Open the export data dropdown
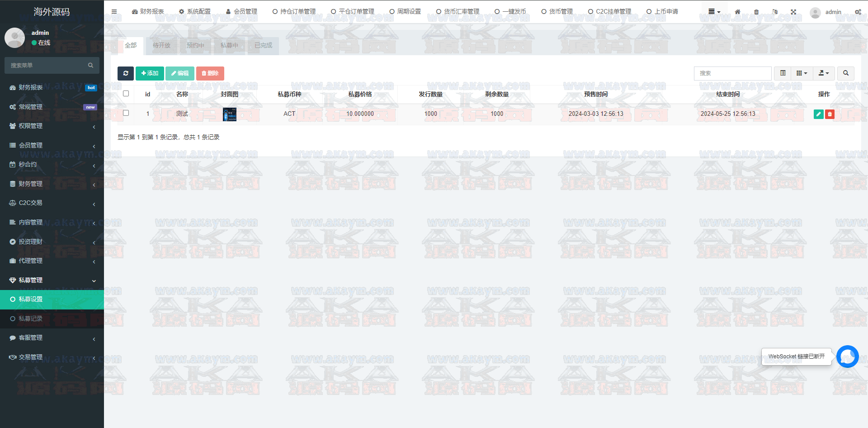Screen dimensions: 868x428 click(x=824, y=73)
